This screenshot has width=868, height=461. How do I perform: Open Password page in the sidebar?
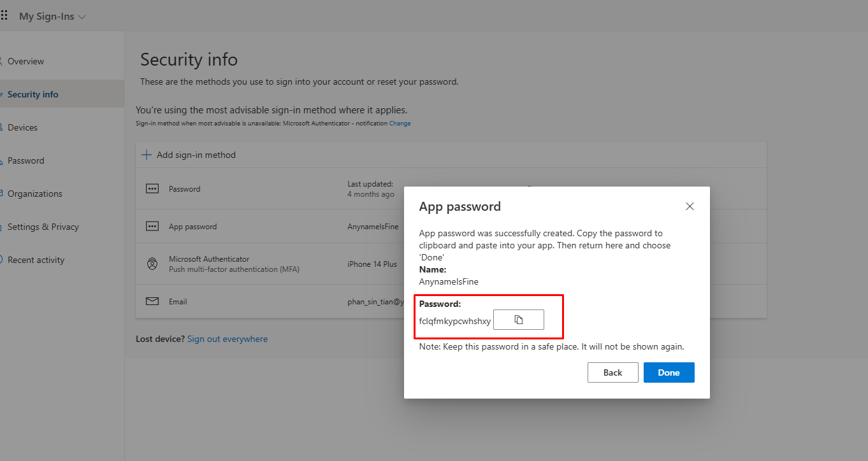25,160
